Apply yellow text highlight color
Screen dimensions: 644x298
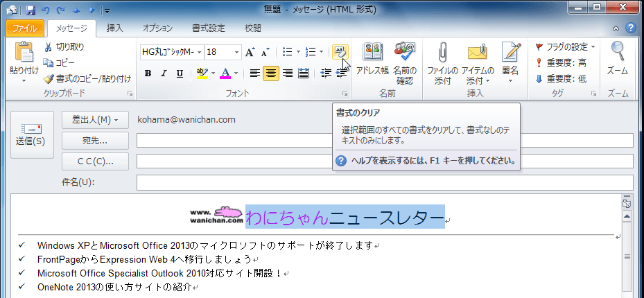pos(202,73)
